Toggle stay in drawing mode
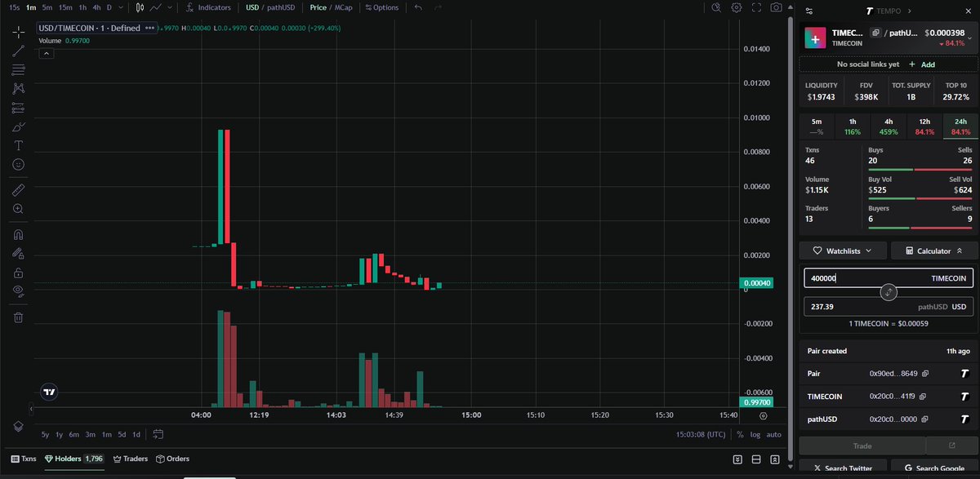This screenshot has height=479, width=980. (x=18, y=253)
